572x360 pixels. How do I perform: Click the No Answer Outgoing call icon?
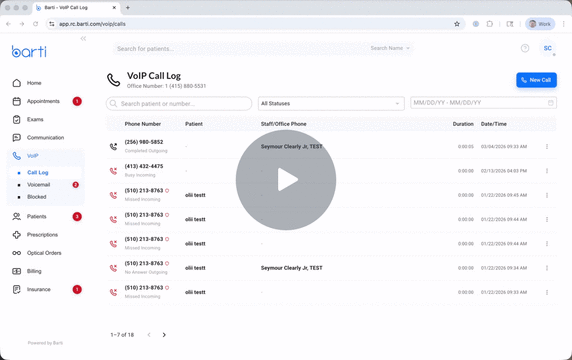(113, 268)
